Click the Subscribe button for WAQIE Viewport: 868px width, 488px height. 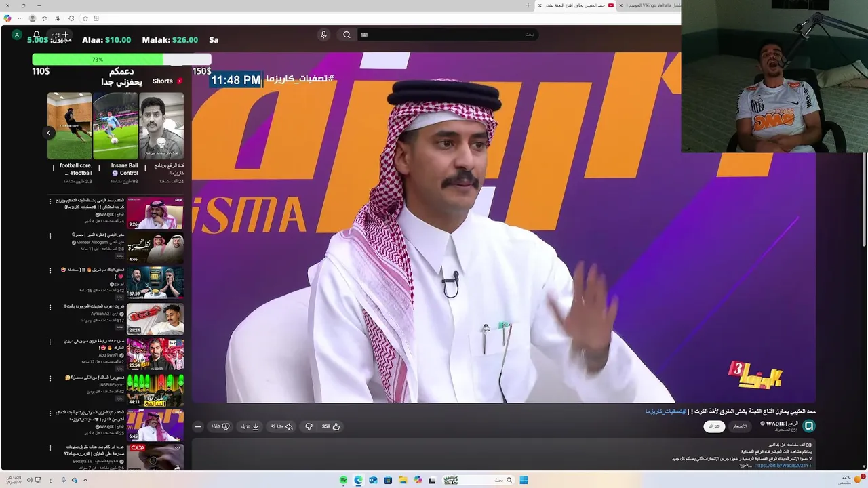point(714,426)
